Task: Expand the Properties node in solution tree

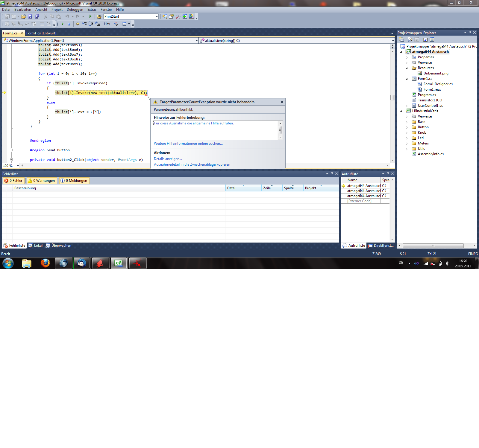Action: click(407, 57)
